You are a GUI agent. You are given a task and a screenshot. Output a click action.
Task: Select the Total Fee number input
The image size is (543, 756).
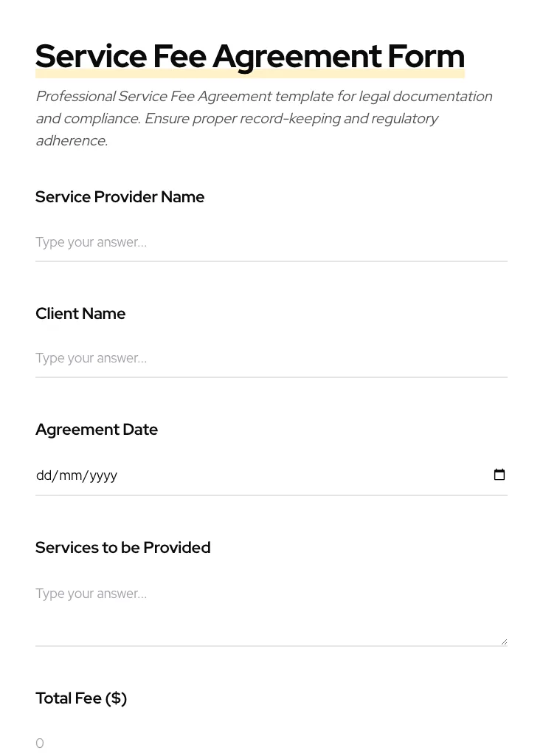221,743
